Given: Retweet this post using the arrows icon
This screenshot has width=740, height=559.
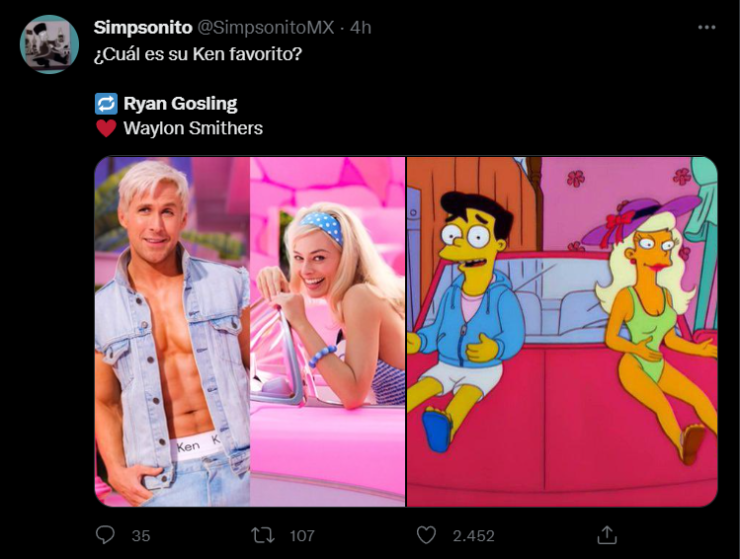Looking at the screenshot, I should (x=263, y=535).
